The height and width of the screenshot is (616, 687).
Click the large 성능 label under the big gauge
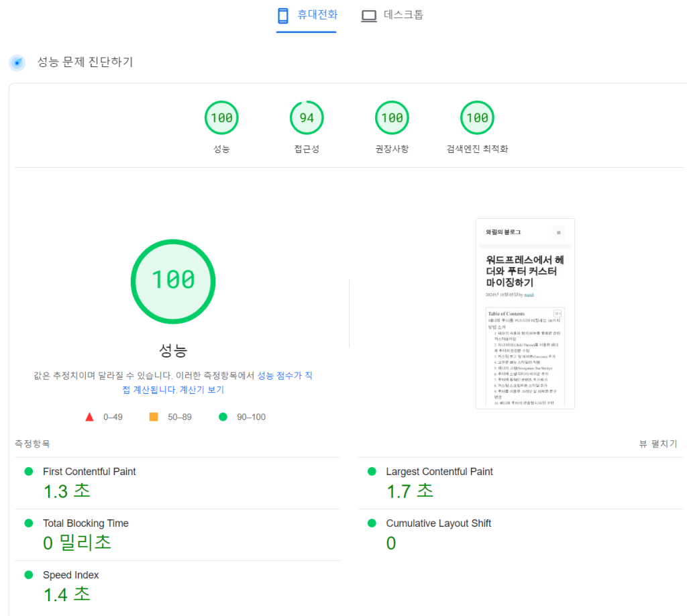click(x=173, y=350)
